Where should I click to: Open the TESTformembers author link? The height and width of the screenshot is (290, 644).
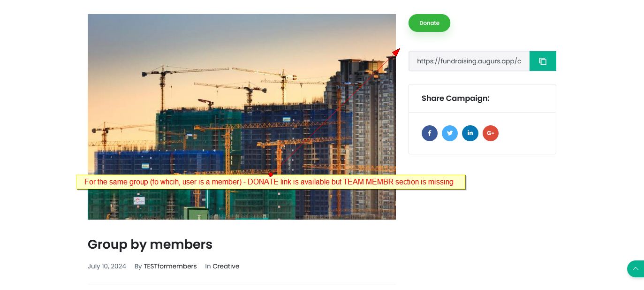tap(170, 266)
